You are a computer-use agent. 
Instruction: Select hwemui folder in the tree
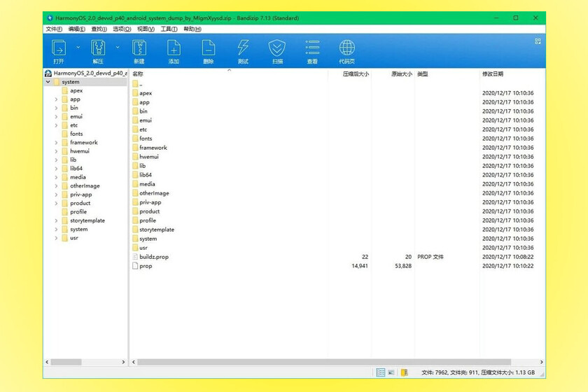pyautogui.click(x=80, y=151)
